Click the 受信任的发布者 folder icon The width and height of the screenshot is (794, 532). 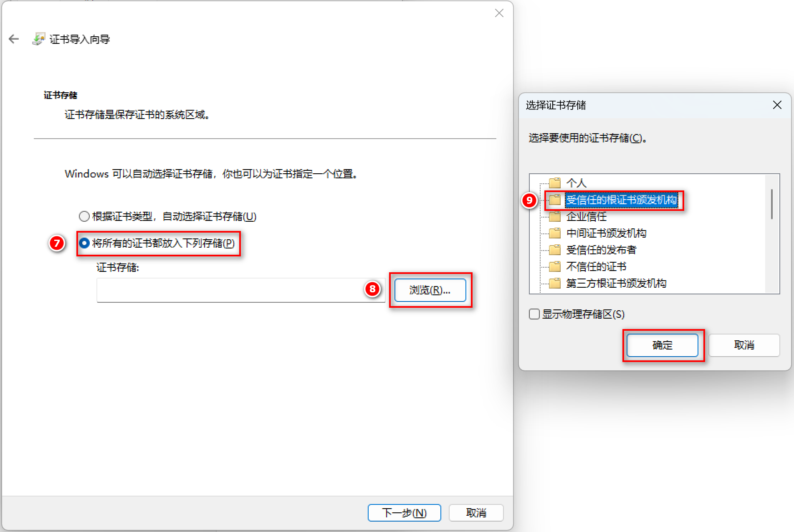(x=555, y=250)
